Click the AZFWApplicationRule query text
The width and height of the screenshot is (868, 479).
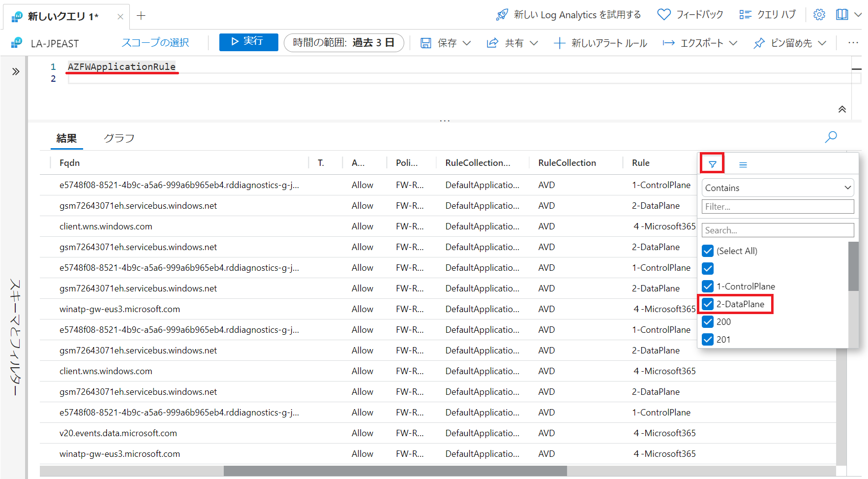coord(121,67)
